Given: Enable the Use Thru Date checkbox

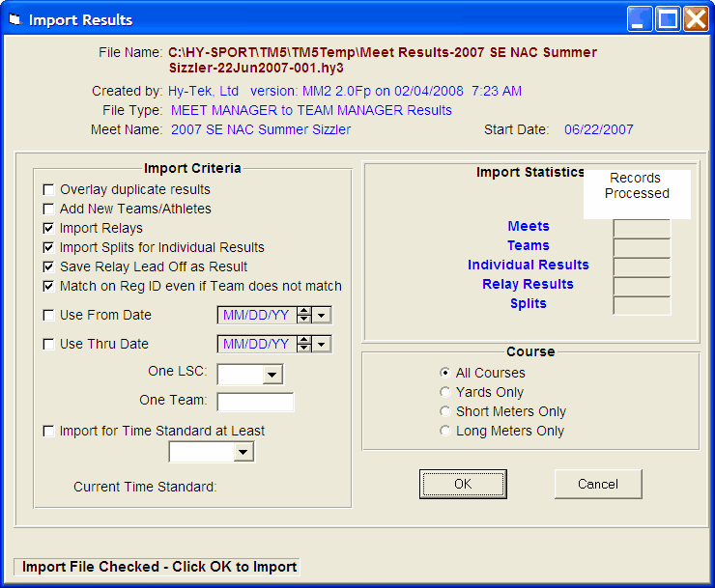Looking at the screenshot, I should point(49,345).
